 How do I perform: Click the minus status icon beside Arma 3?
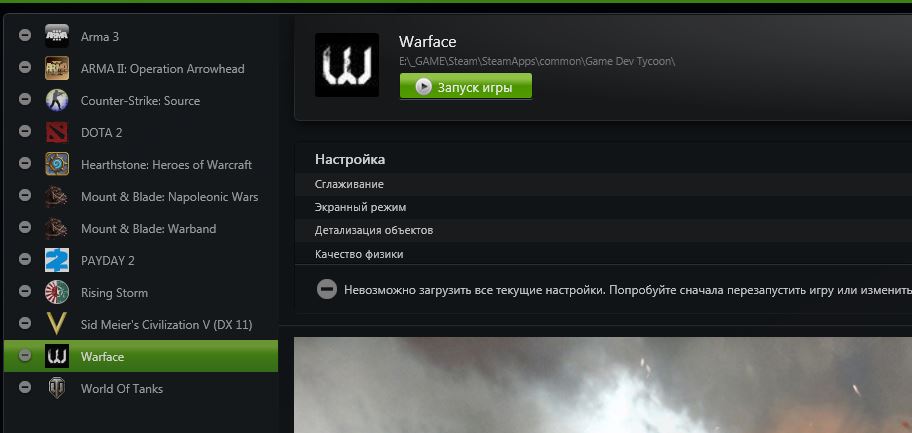click(x=24, y=35)
